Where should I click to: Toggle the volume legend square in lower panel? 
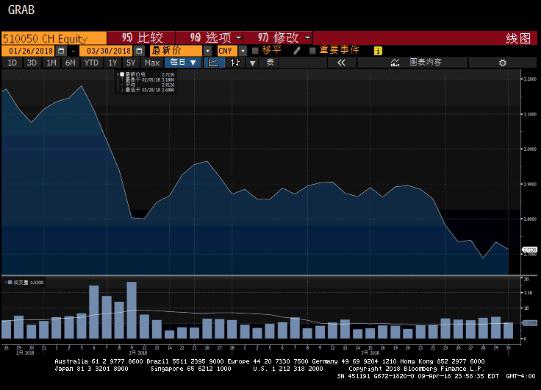(x=10, y=282)
